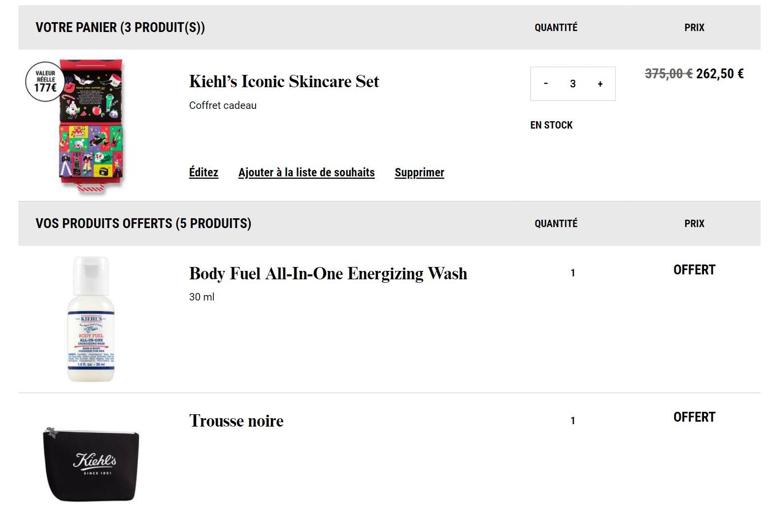This screenshot has width=769, height=532.
Task: Click Ajouter à la liste de souhaits
Action: tap(306, 172)
